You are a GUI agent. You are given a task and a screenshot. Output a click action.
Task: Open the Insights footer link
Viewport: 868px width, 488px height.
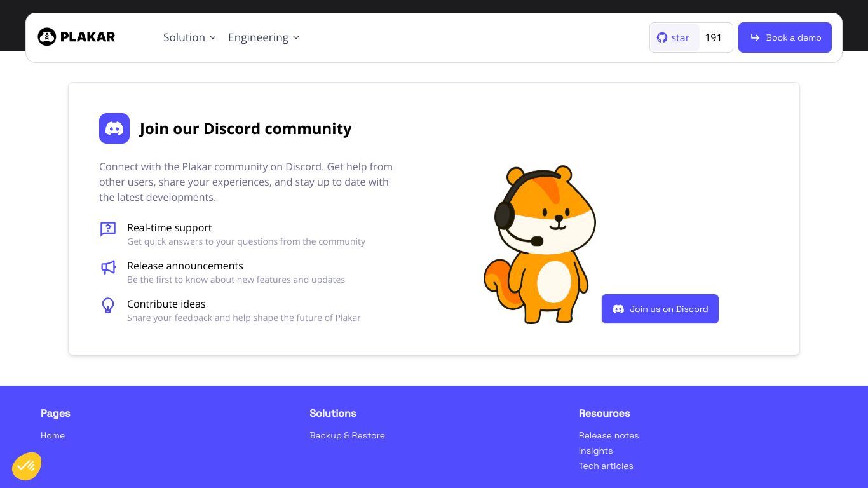tap(595, 451)
